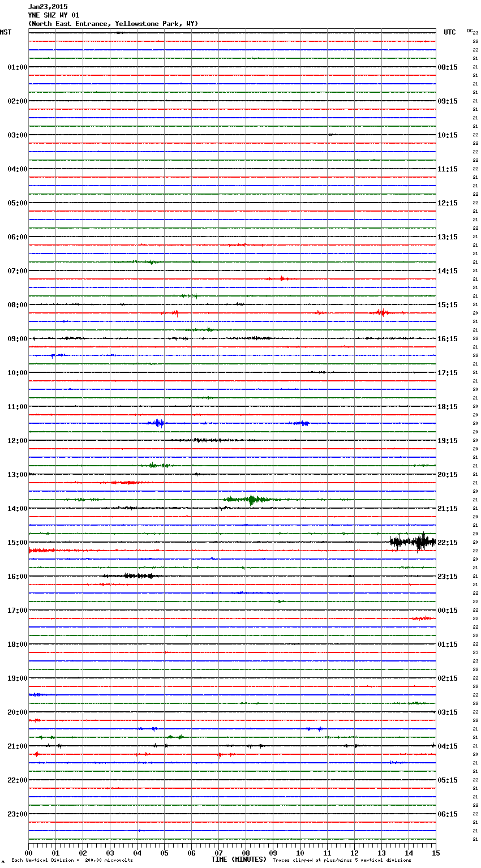Click the 02:15 UTC time label

point(448,678)
